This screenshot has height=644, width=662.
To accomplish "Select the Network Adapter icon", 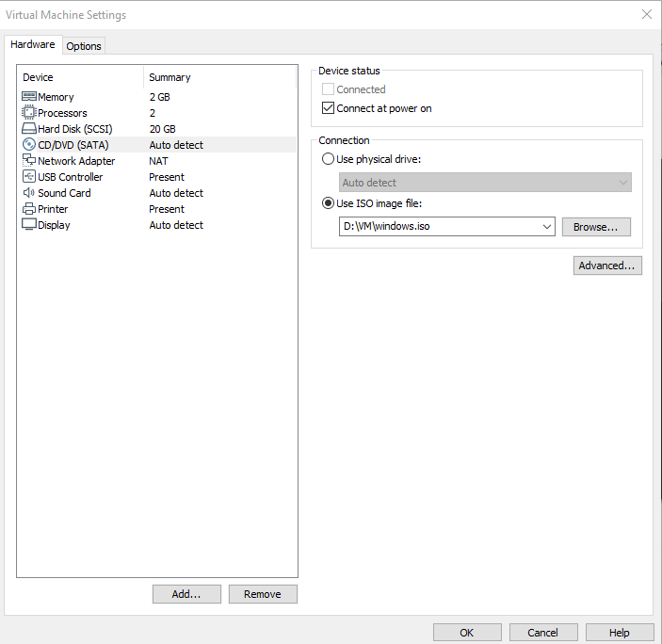I will pos(29,161).
